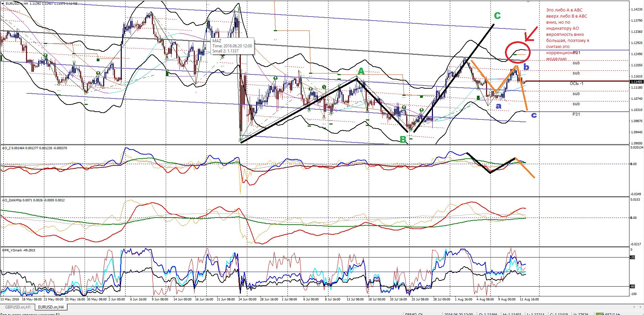The width and height of the screenshot is (644, 315).
Task: Click the -0.0349 scale value in the AO_Z panel
Action: pyautogui.click(x=636, y=194)
